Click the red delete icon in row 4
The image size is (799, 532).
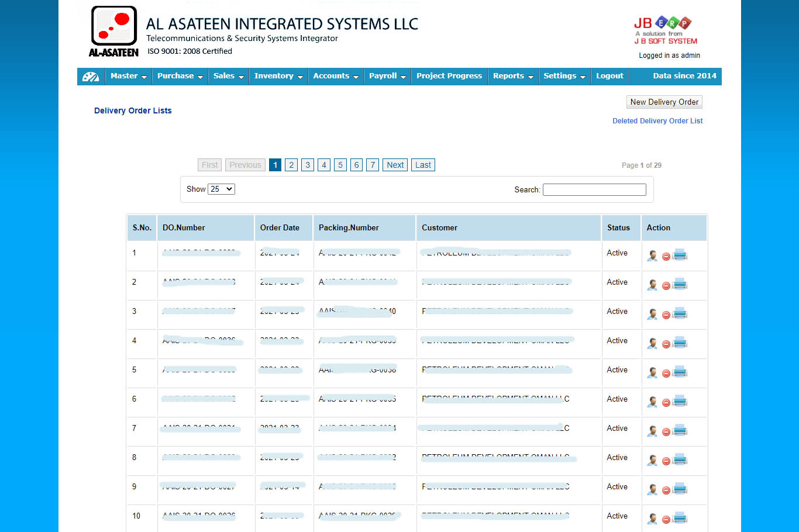point(666,344)
